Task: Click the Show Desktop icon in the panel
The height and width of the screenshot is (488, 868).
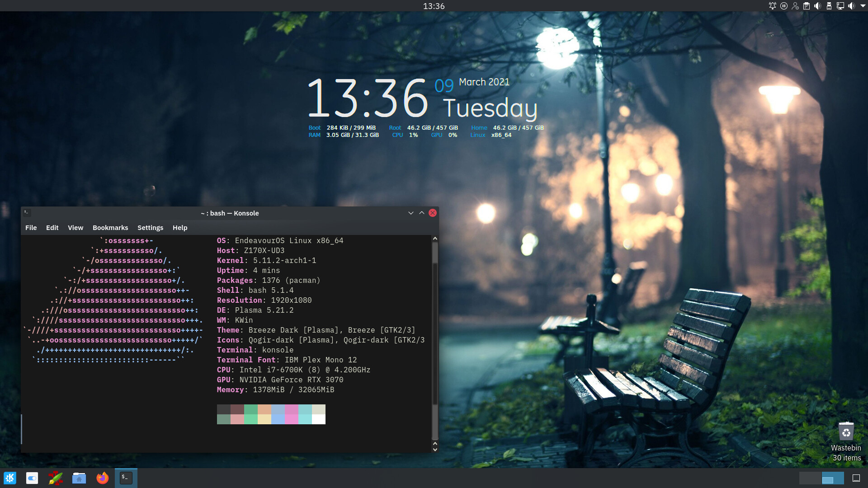Action: pos(856,478)
